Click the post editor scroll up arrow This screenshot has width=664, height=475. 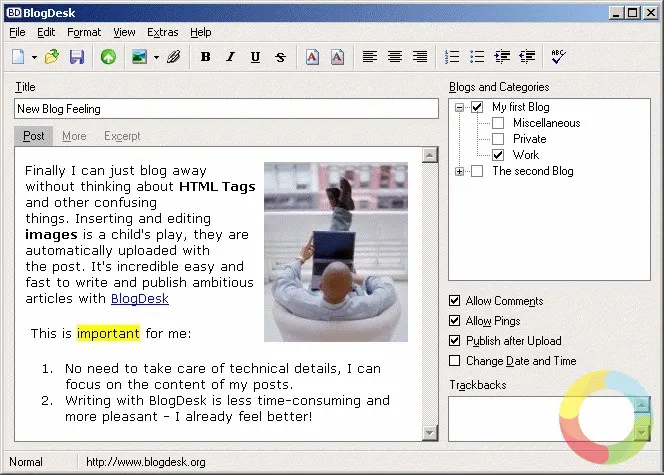tap(430, 155)
